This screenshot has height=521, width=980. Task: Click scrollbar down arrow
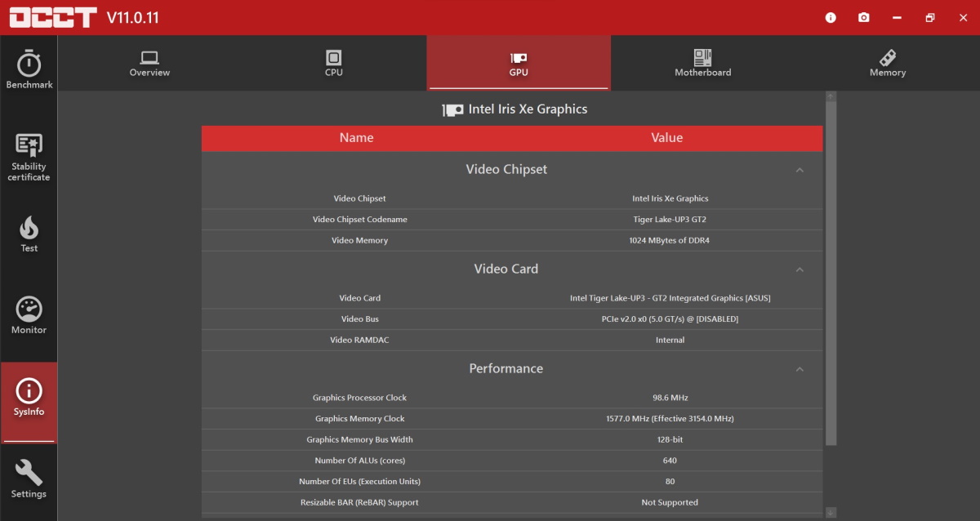tap(831, 513)
